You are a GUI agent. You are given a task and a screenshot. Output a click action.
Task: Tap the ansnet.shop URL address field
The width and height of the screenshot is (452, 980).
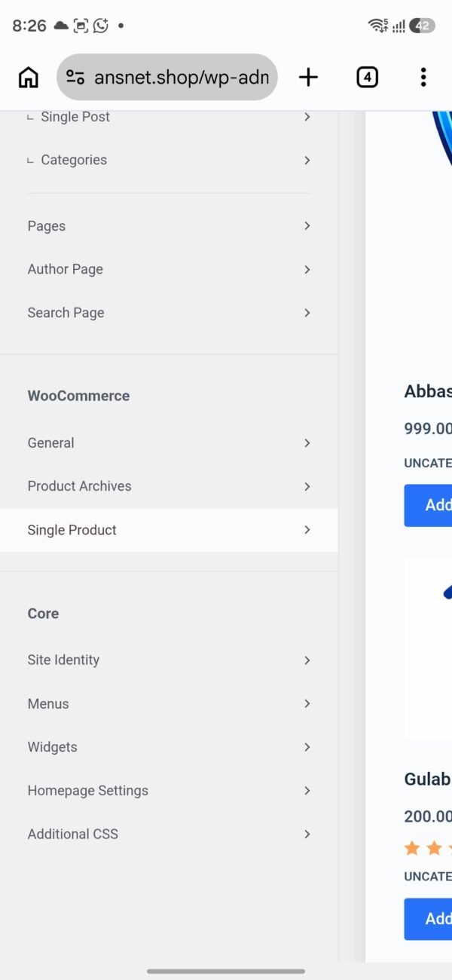[x=167, y=77]
